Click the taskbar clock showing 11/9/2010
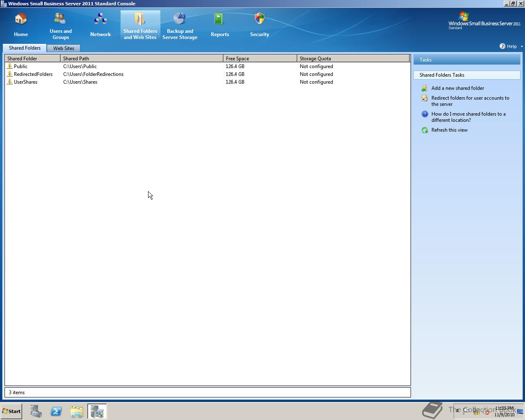The image size is (525, 420). tap(504, 411)
